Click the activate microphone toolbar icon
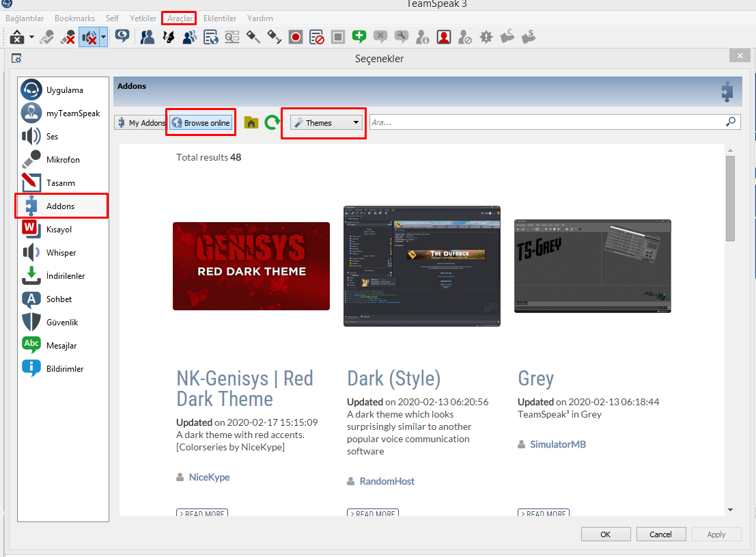This screenshot has height=557, width=756. [46, 37]
